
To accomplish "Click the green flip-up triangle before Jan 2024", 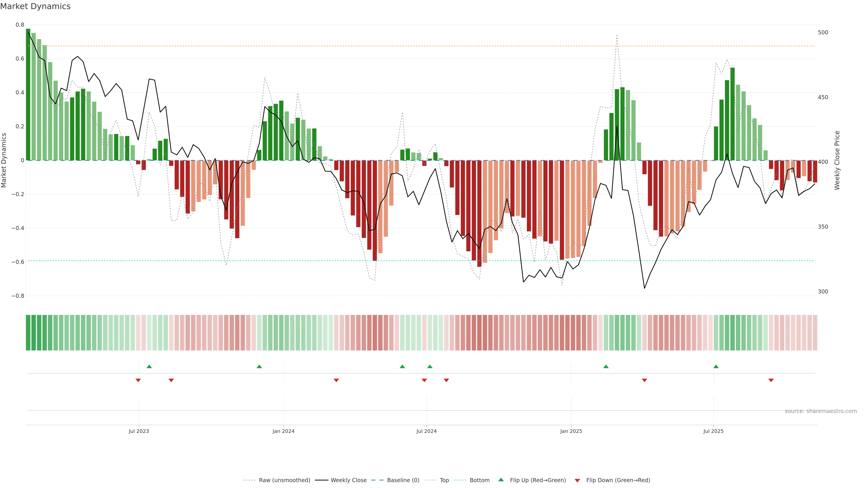I will coord(259,366).
